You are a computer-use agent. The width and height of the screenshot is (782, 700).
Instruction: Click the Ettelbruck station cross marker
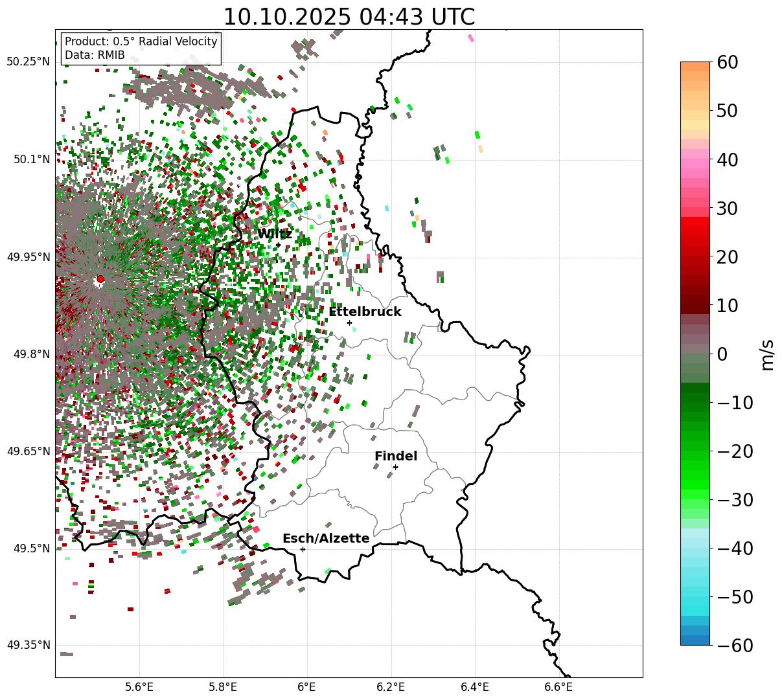349,322
